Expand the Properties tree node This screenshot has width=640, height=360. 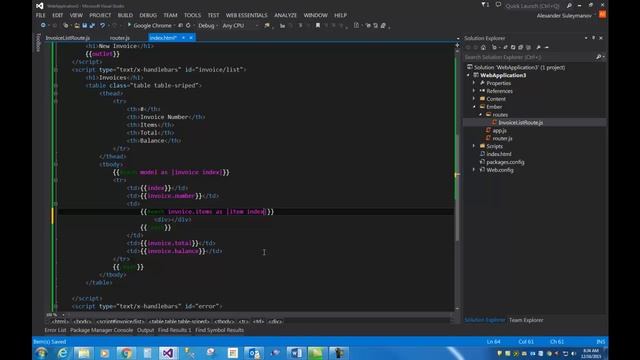point(474,83)
